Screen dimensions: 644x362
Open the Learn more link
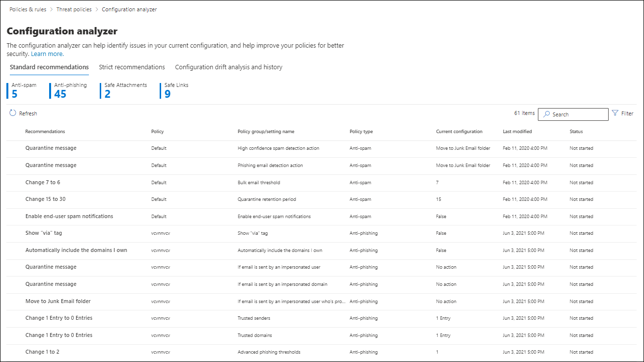pos(47,54)
